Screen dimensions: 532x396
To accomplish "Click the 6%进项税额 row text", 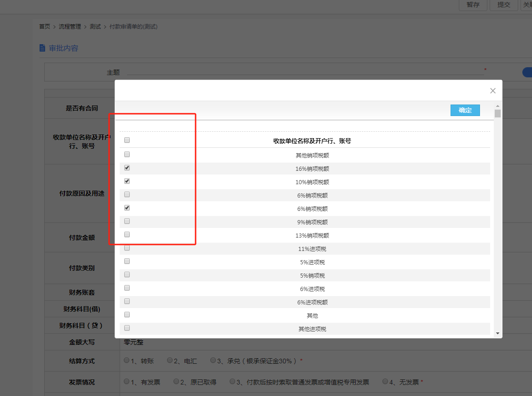I will click(x=312, y=303).
